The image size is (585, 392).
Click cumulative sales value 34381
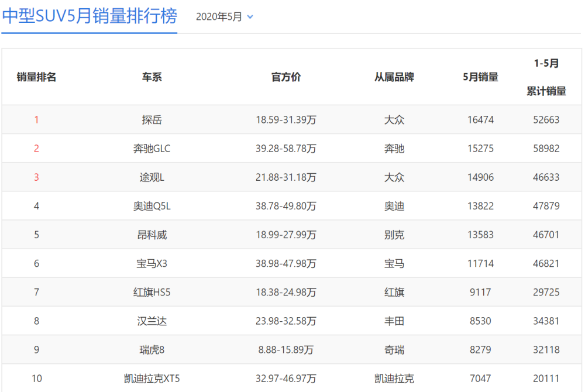[546, 321]
